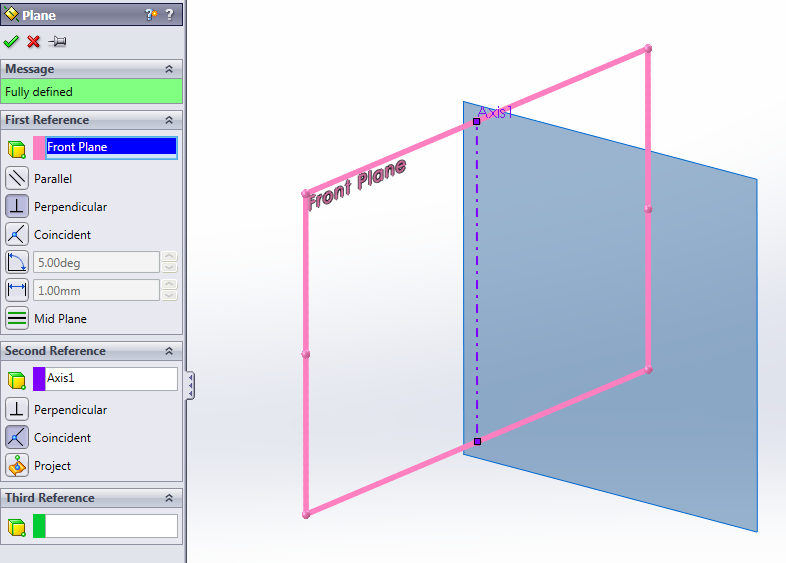Select the Axis1 label in the viewport
Viewport: 786px width, 563px height.
(x=495, y=113)
